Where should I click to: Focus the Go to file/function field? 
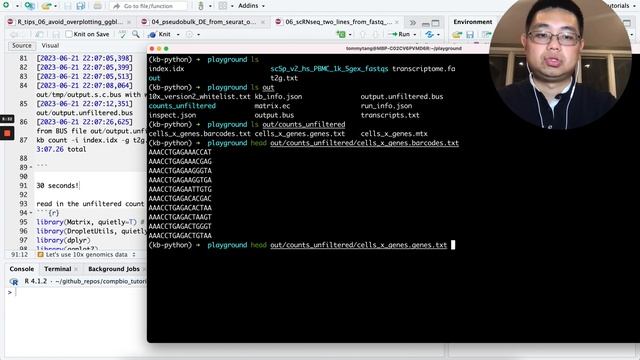149,6
